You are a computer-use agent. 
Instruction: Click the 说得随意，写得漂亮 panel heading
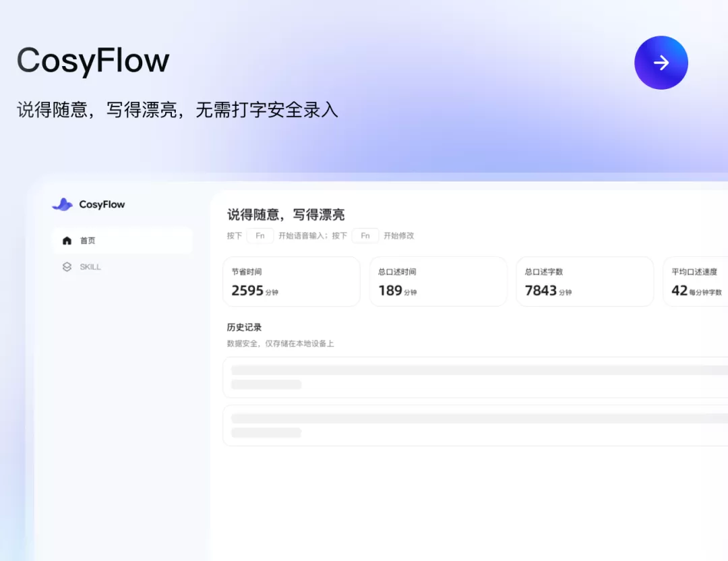[x=286, y=214]
